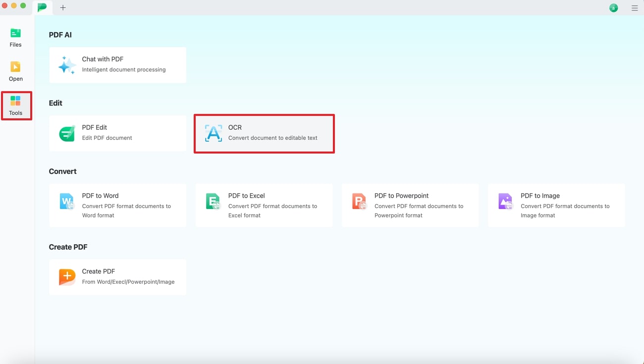Screen dimensions: 644x364
Task: Click the 'PDF AI' section heading
Action: coord(60,35)
